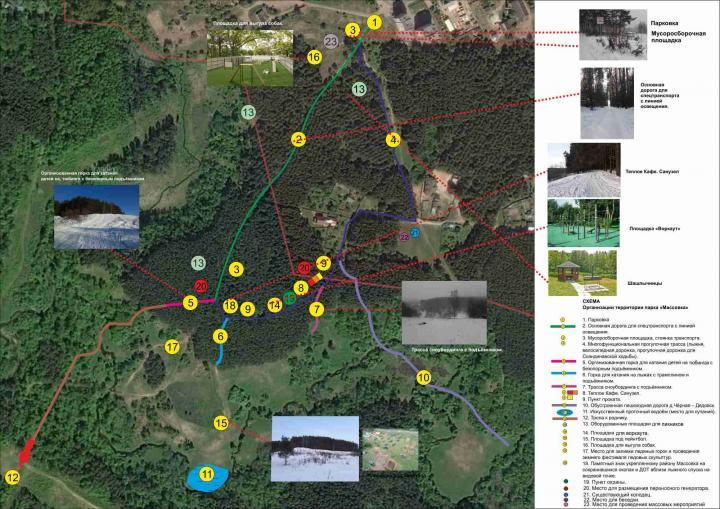This screenshot has width=720, height=509.
Task: Click yellow marker 18 at the trail junction
Action: 230,306
